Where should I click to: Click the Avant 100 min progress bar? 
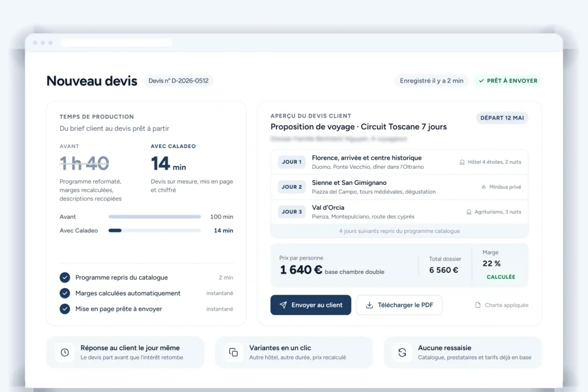pos(154,216)
